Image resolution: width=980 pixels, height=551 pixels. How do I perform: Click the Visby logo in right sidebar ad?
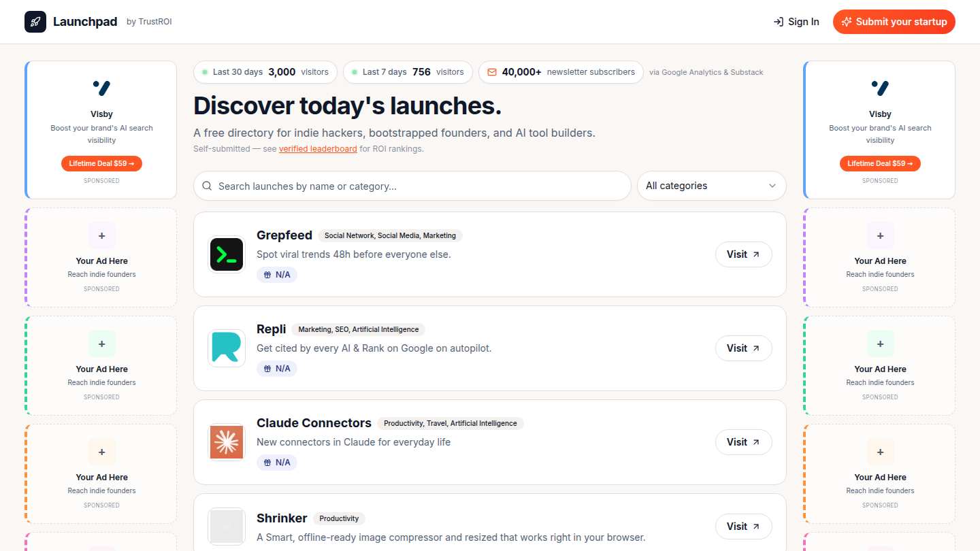coord(880,88)
